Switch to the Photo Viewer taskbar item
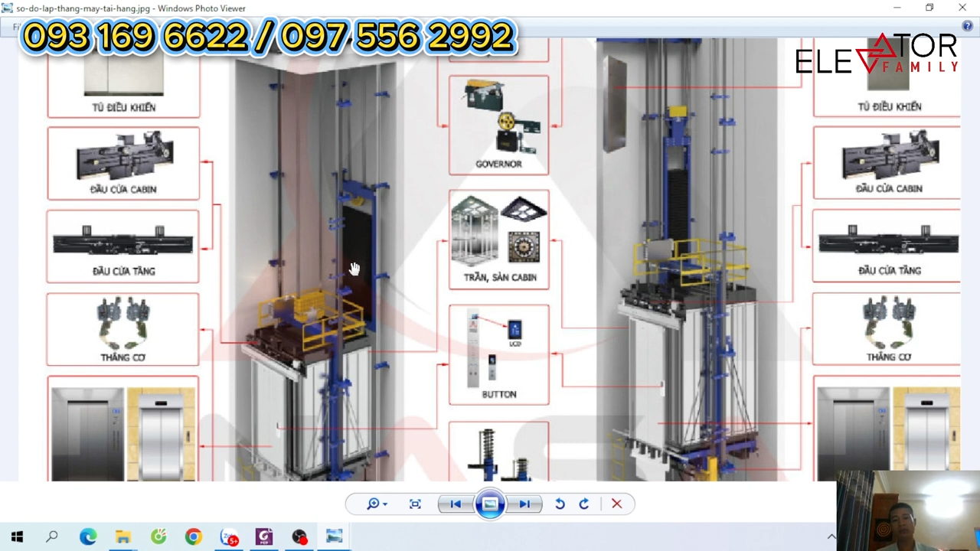The image size is (980, 551). [x=335, y=536]
